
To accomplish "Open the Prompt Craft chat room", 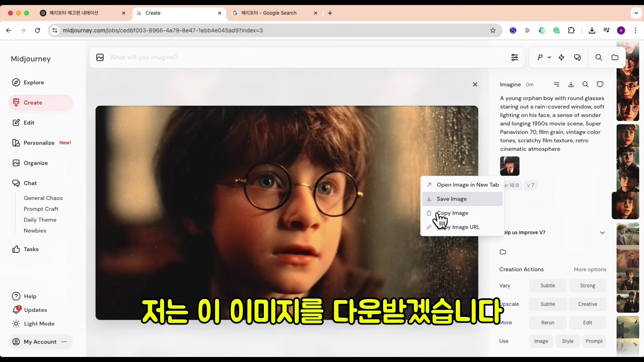I will click(x=41, y=209).
